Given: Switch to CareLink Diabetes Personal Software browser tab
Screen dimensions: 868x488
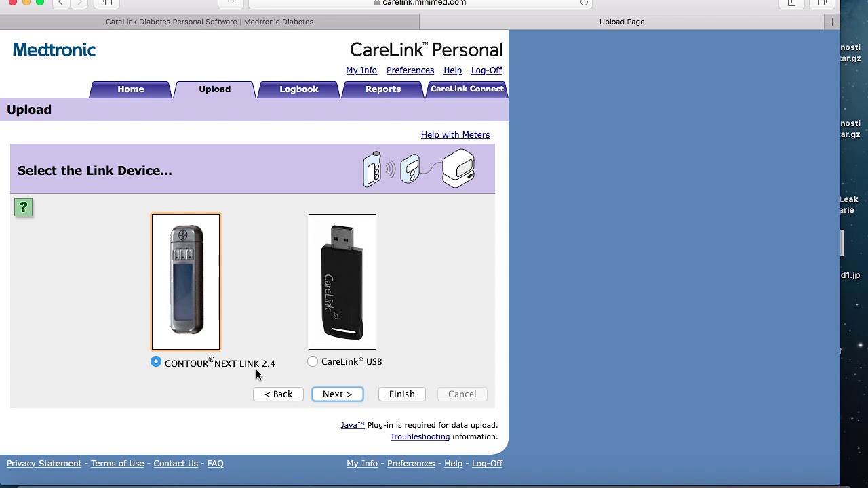Looking at the screenshot, I should click(x=210, y=22).
